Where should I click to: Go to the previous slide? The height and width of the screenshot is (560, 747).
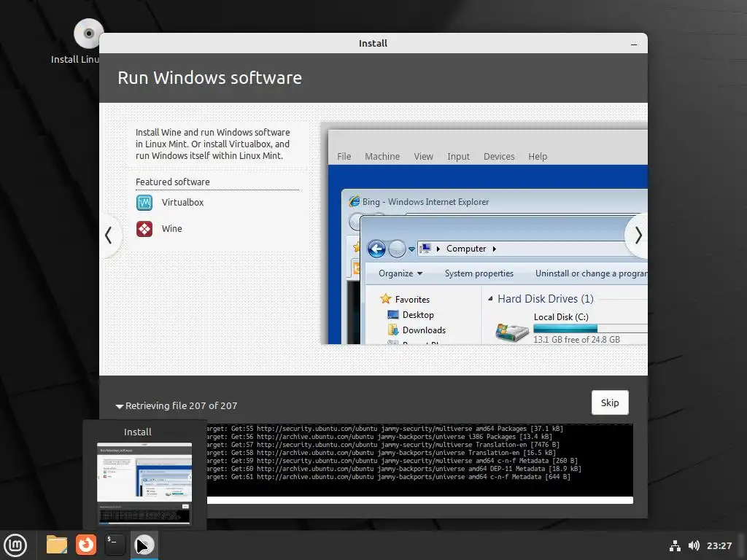pyautogui.click(x=109, y=236)
